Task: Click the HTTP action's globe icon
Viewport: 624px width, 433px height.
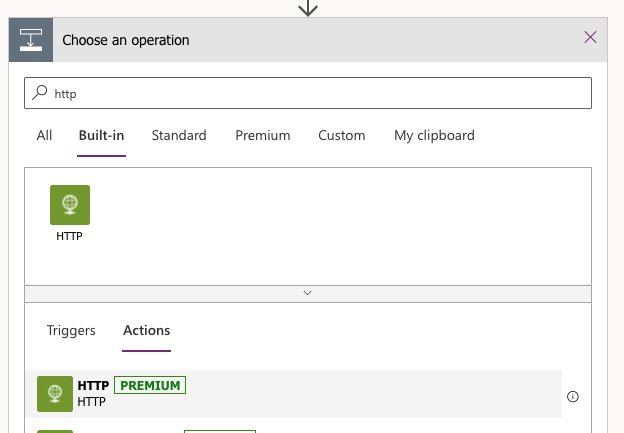Action: pyautogui.click(x=55, y=394)
